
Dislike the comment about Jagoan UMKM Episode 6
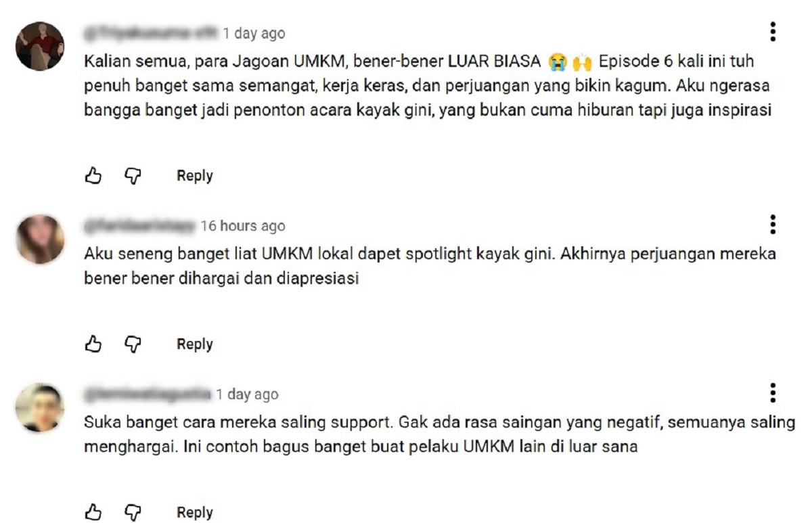(x=133, y=177)
